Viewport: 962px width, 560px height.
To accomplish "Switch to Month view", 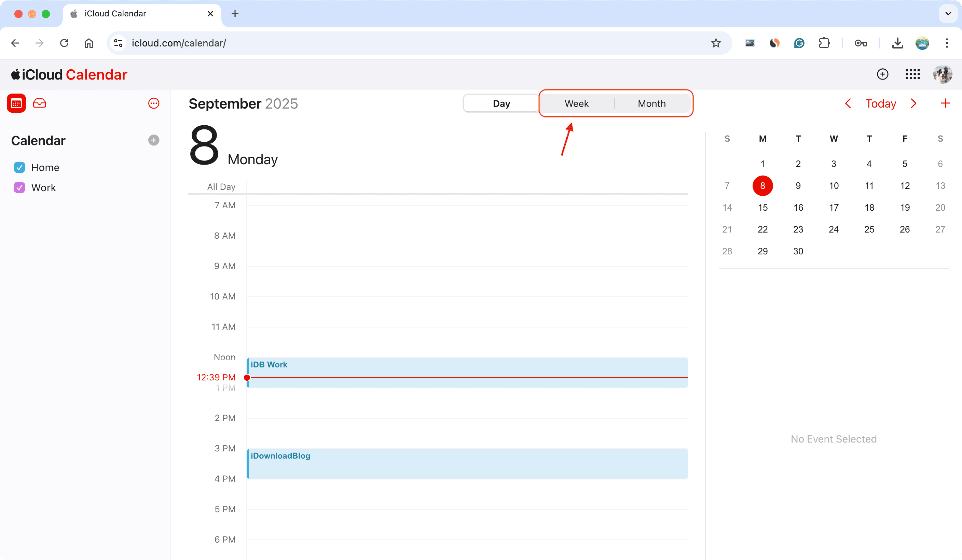I will click(652, 103).
